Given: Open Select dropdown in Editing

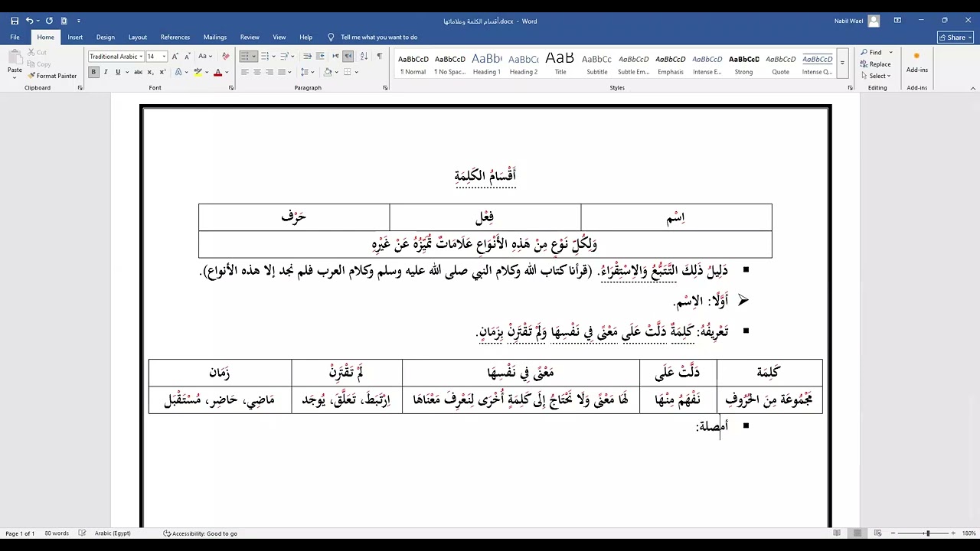Looking at the screenshot, I should (875, 76).
